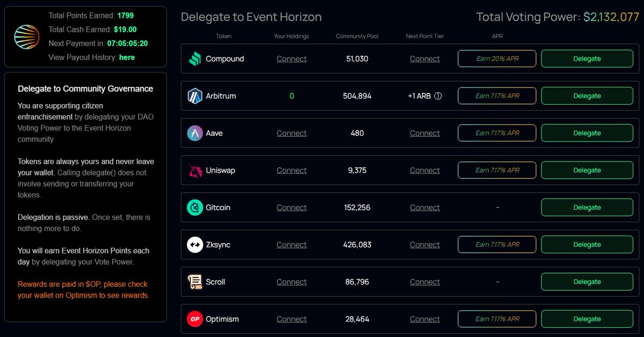The width and height of the screenshot is (644, 337).
Task: Click the Token column header
Action: (x=224, y=36)
